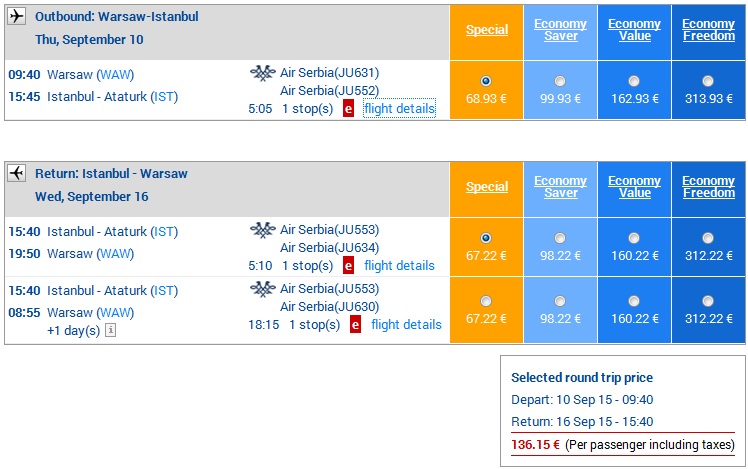Select outbound Economy Freedom 313.93 € fare
This screenshot has width=748, height=469.
pyautogui.click(x=707, y=81)
